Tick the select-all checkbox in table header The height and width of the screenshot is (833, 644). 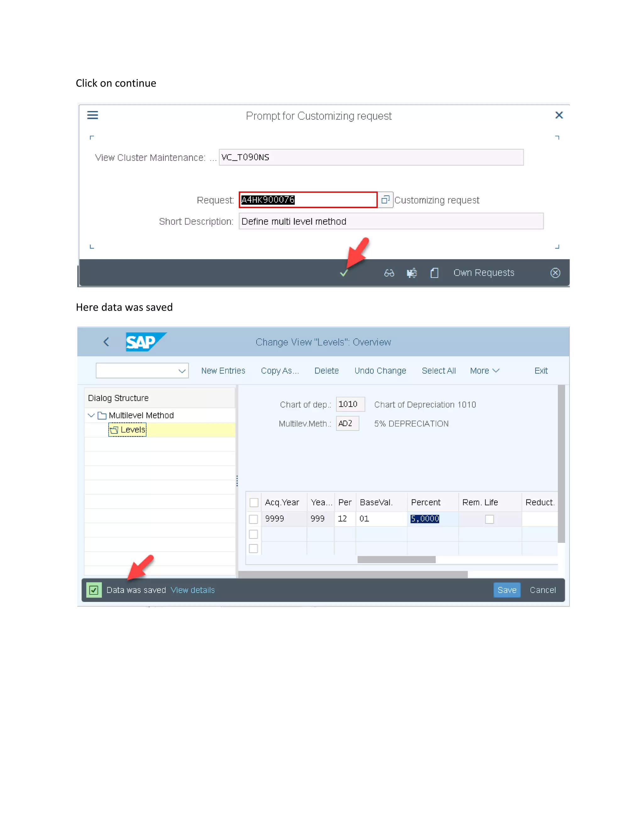pyautogui.click(x=254, y=503)
